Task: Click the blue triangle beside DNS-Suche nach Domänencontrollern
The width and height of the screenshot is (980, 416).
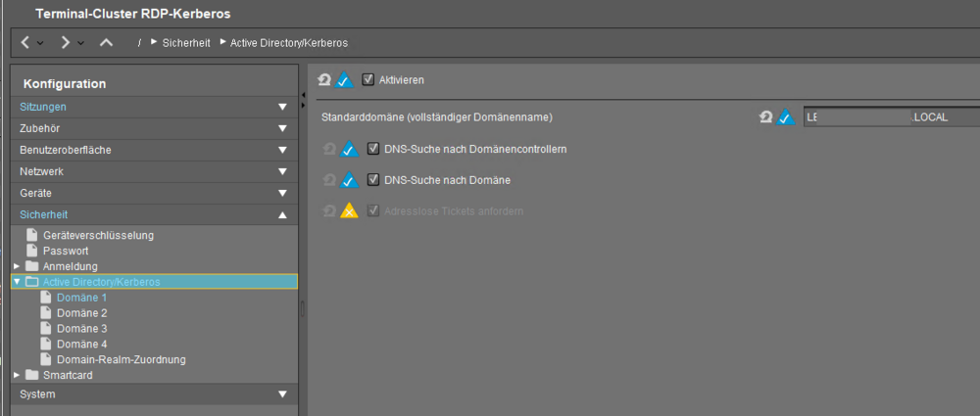Action: tap(349, 150)
